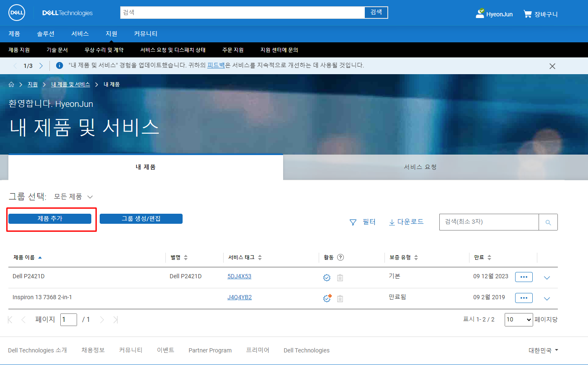588x365 pixels.
Task: Go to previous notification arrow
Action: pyautogui.click(x=15, y=66)
